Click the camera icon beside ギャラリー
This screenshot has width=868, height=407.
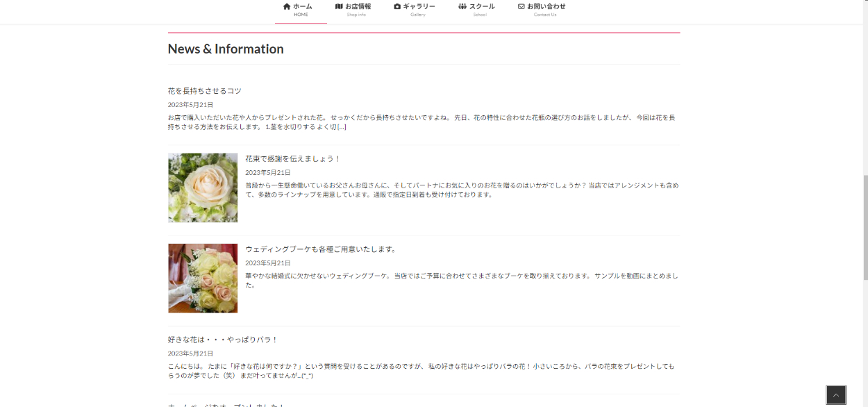tap(397, 6)
